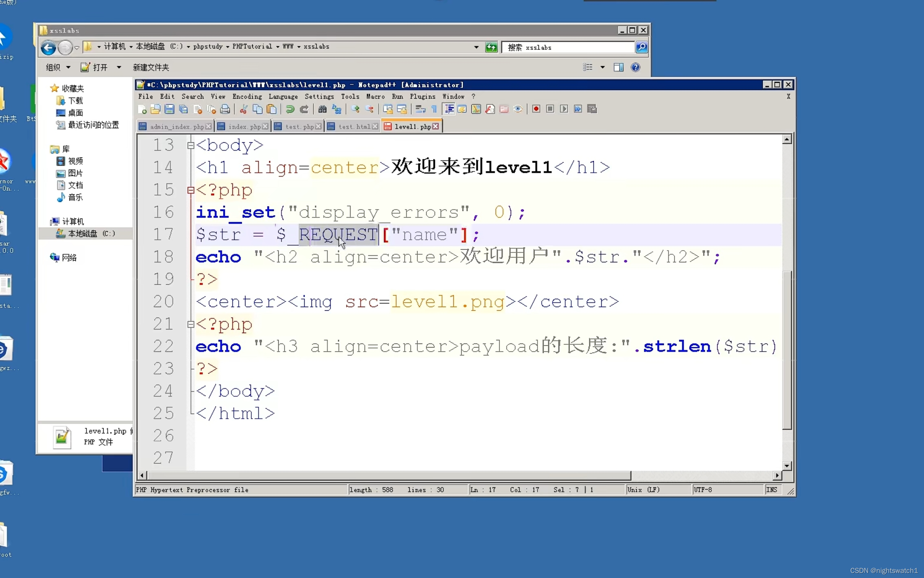924x578 pixels.
Task: Open the File menu in Notepad++
Action: (x=145, y=97)
